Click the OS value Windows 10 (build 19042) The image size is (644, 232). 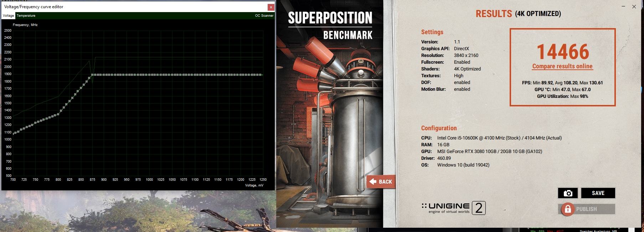(463, 165)
